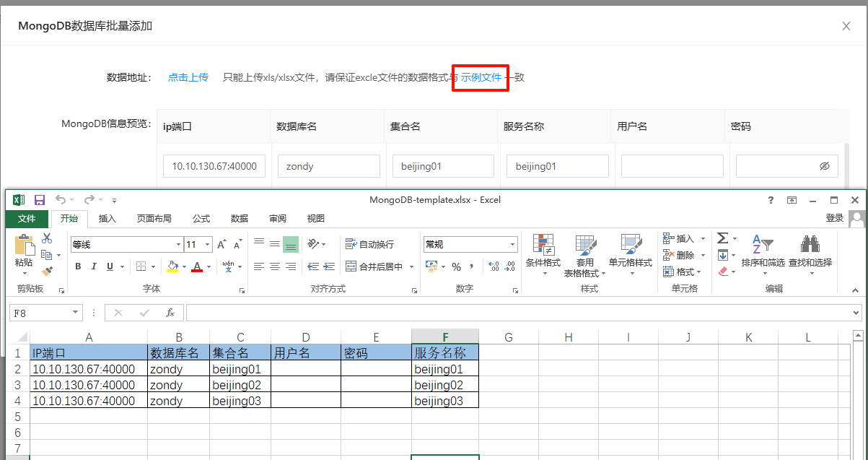Open 查找和选择 binoculars tool
Screen dimensions: 868x460
pyautogui.click(x=810, y=246)
